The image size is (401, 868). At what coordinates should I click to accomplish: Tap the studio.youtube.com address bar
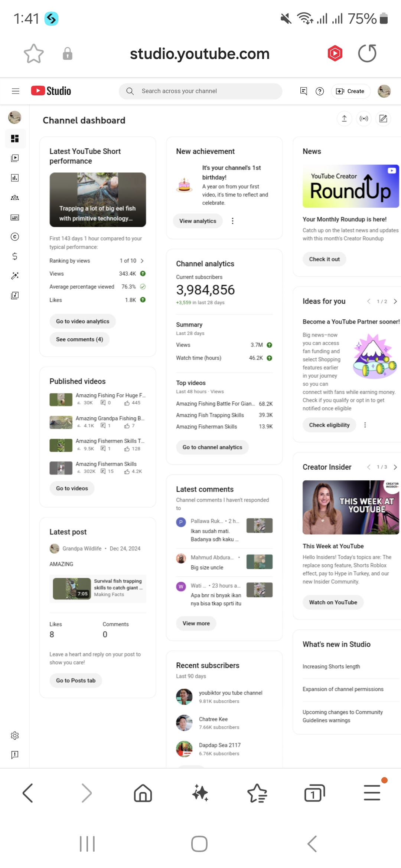(x=200, y=54)
